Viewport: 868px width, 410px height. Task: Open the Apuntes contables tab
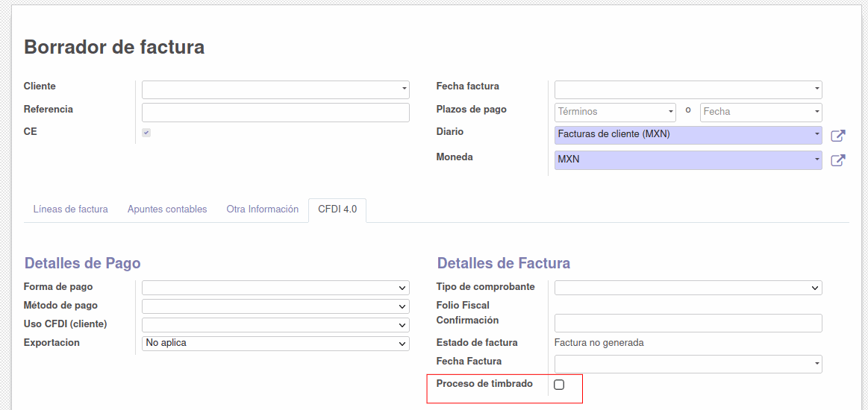tap(167, 209)
